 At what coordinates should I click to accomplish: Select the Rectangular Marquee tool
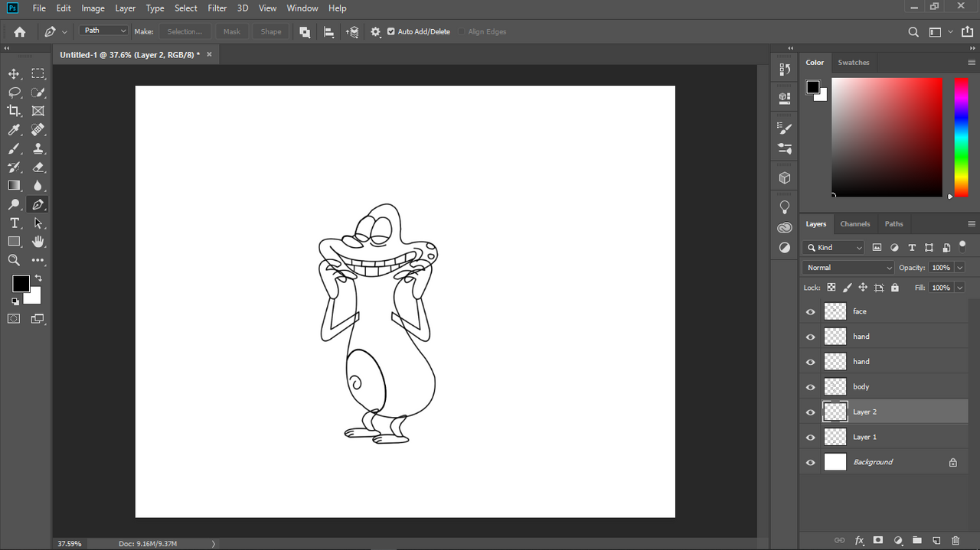point(38,74)
